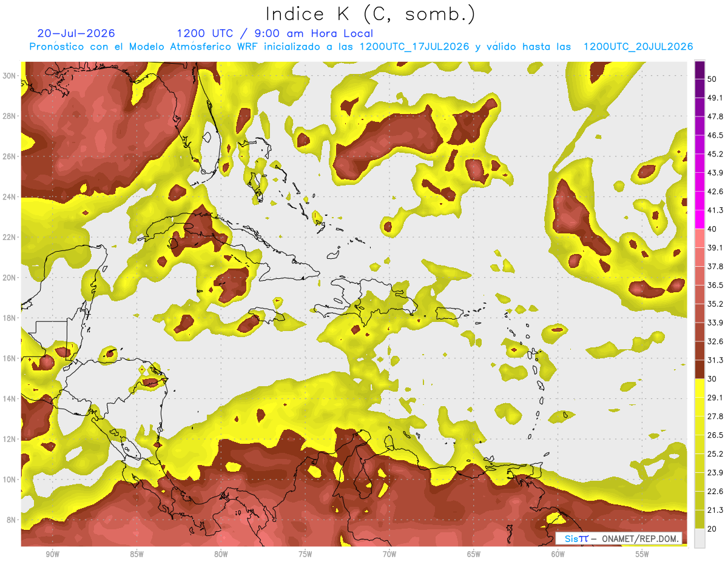Click the 12N latitude label
The width and height of the screenshot is (728, 562).
(x=10, y=439)
